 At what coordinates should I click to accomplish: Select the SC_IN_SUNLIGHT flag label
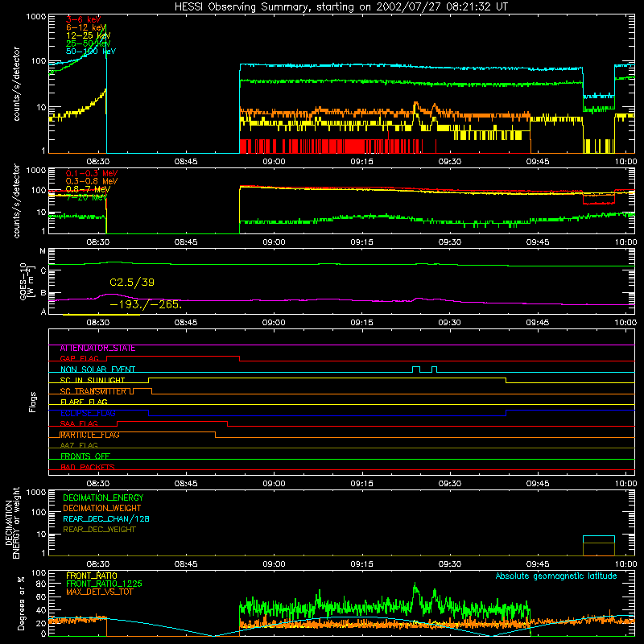(93, 380)
